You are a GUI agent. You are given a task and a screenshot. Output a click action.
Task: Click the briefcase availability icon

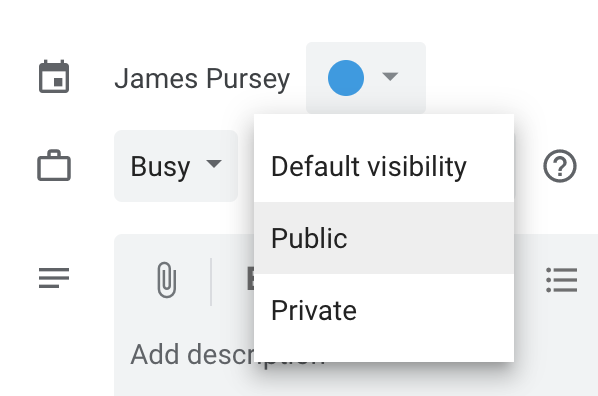click(54, 165)
